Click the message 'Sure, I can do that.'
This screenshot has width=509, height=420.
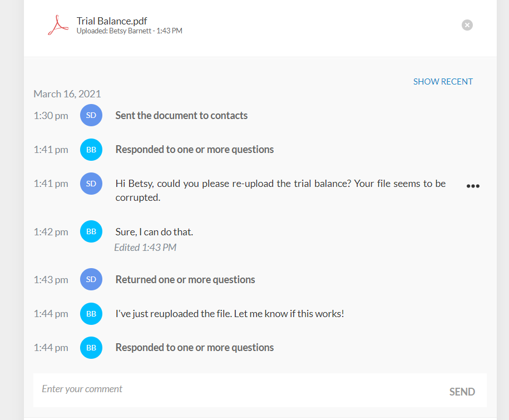tap(154, 231)
